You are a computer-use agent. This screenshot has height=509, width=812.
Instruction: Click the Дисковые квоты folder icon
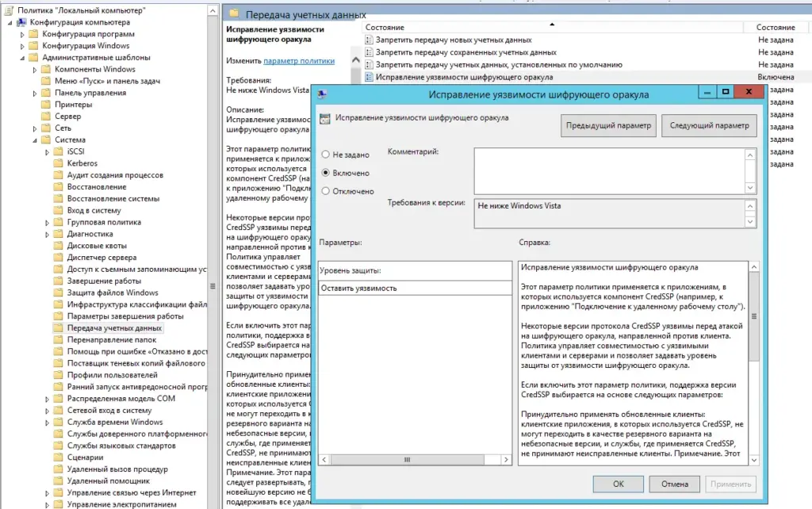(59, 246)
